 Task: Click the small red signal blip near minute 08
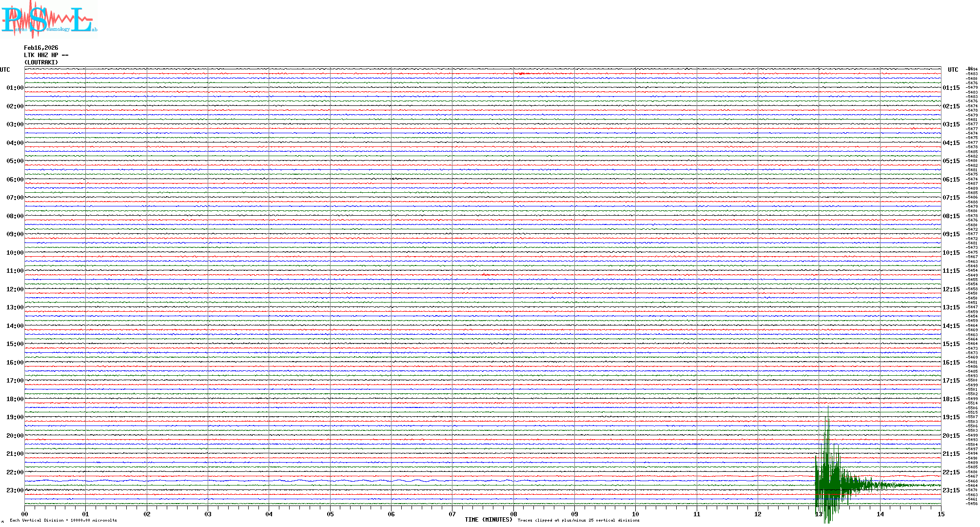pos(522,73)
